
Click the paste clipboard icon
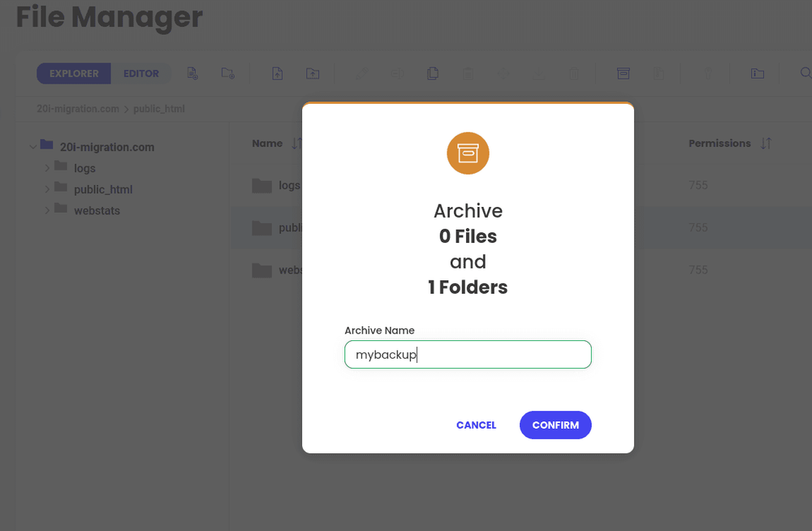click(x=469, y=74)
